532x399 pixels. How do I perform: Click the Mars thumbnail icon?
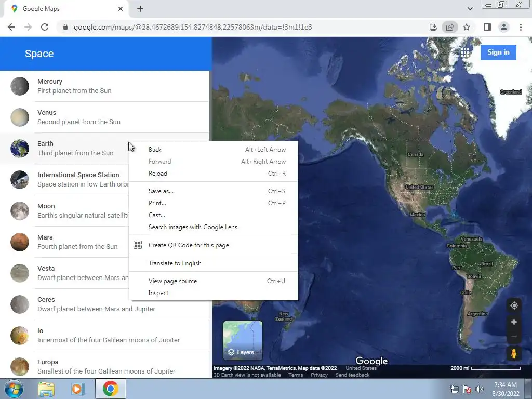click(x=20, y=242)
